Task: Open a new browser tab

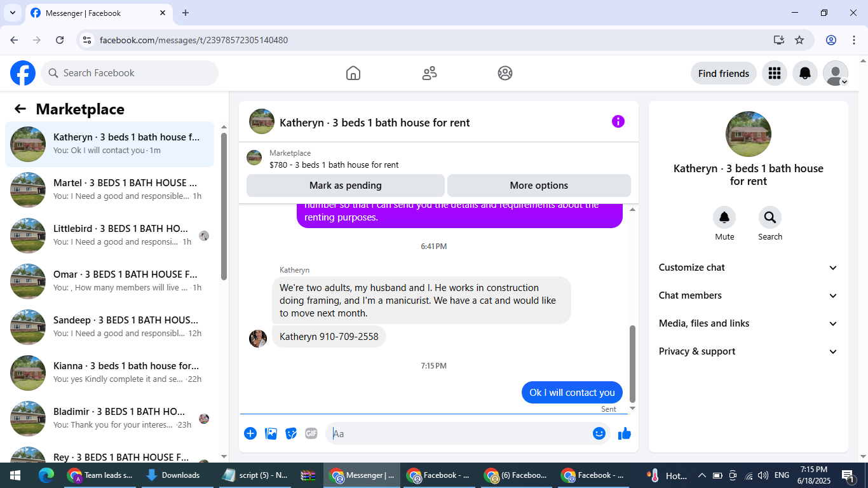Action: (186, 13)
